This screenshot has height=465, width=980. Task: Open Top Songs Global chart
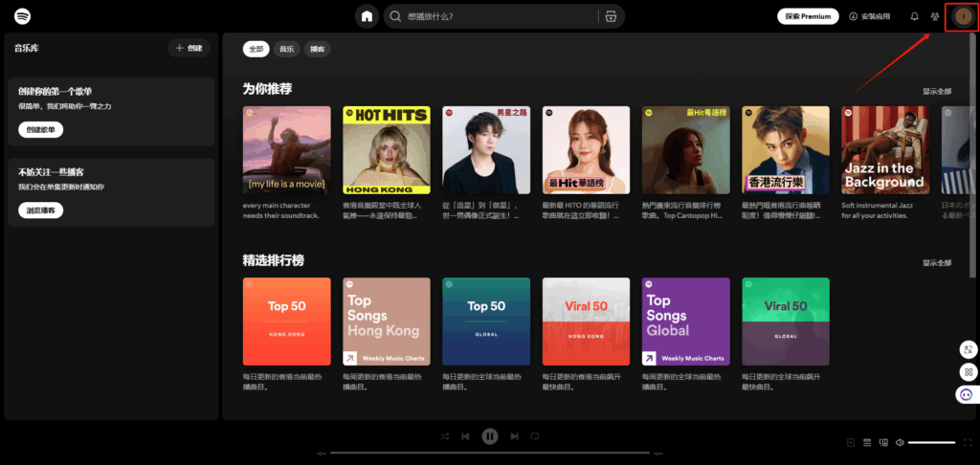[685, 321]
